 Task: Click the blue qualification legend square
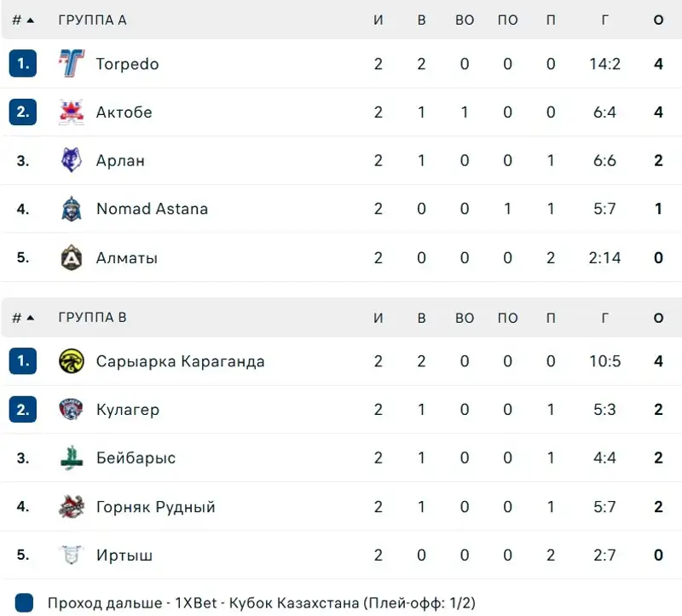(24, 603)
